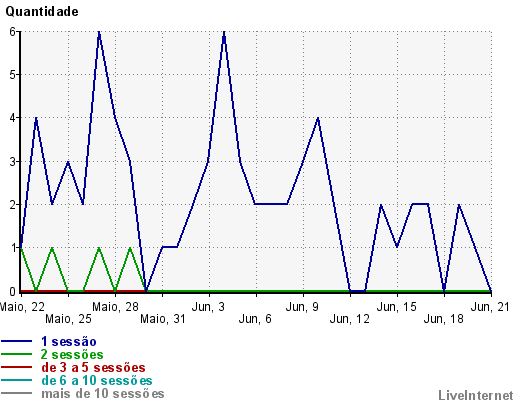Click the 'Jun, 15' x-axis label
The image size is (520, 405).
tap(397, 307)
